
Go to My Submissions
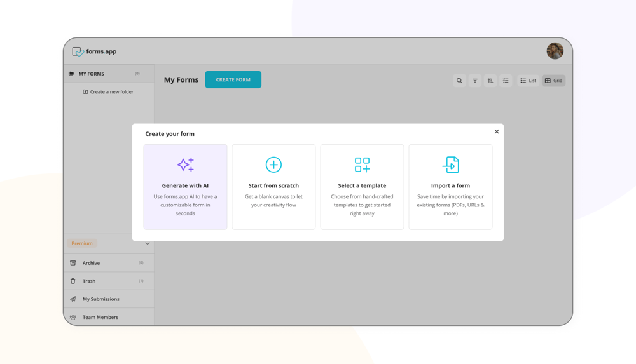coord(100,299)
